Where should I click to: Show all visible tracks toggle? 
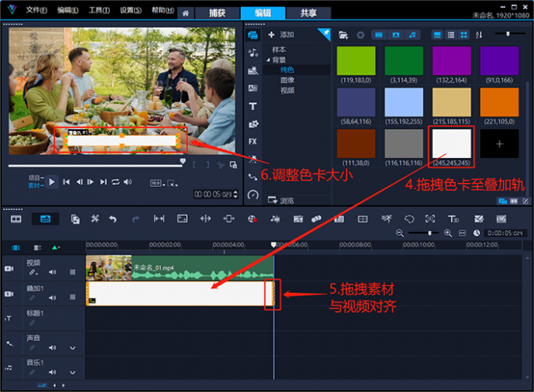[x=16, y=247]
